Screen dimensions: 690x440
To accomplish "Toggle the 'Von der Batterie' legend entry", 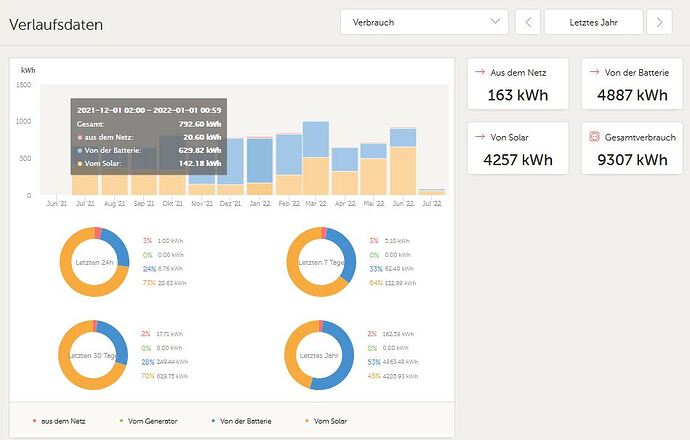I will (x=242, y=421).
